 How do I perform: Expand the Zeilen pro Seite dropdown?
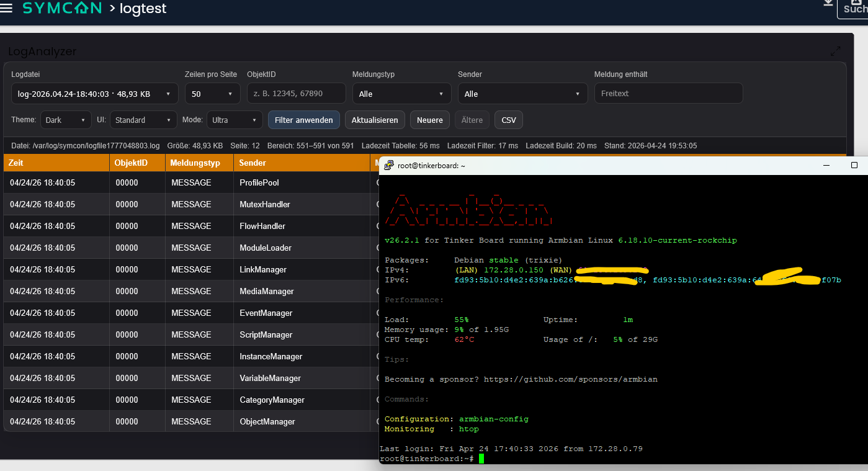point(212,94)
